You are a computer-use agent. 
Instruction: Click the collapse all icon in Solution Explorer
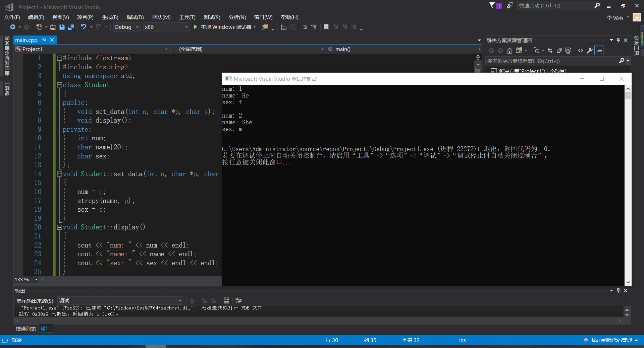(559, 51)
